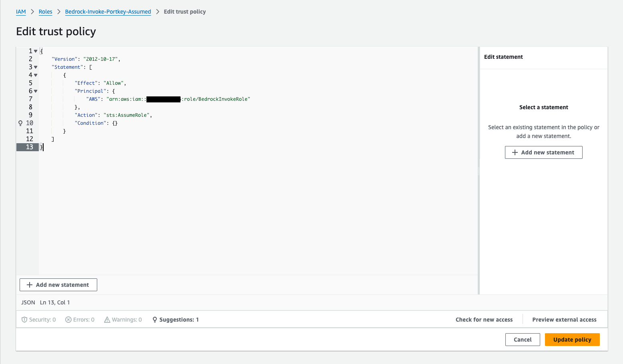Click the Errors circle-x icon
Viewport: 623px width, 364px height.
click(68, 320)
